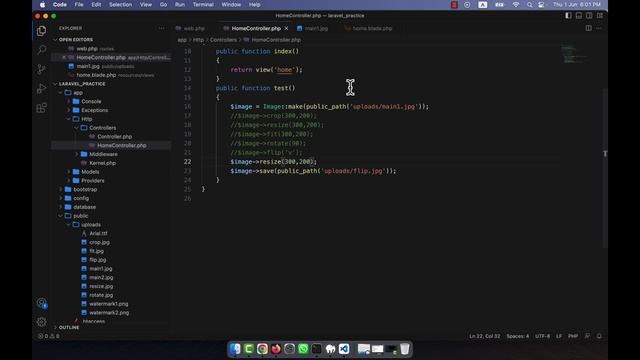Open Spotlight search in the menu bar

529,4
